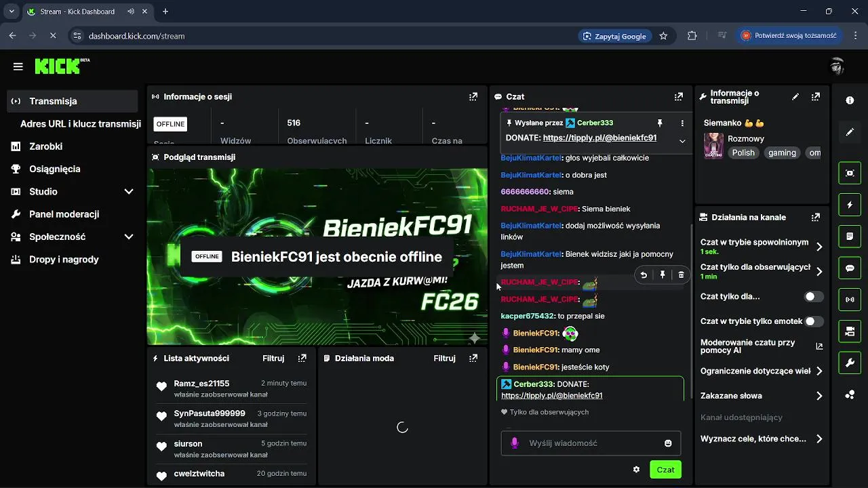The image size is (868, 488).
Task: Delete the hovered chat message
Action: click(x=681, y=274)
